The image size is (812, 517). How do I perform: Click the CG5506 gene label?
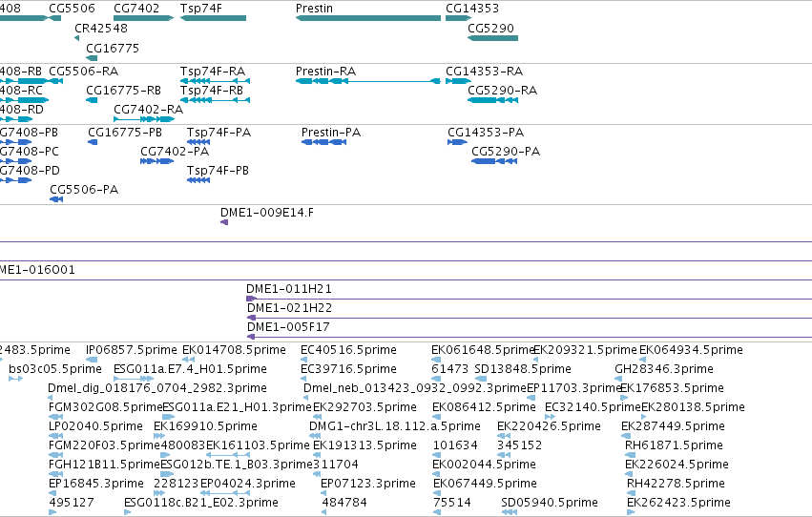point(72,9)
